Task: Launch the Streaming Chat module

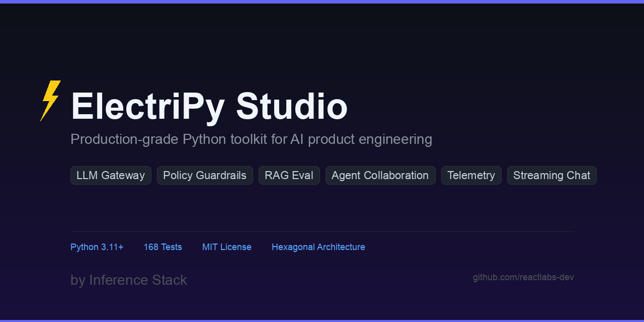Action: [x=551, y=175]
